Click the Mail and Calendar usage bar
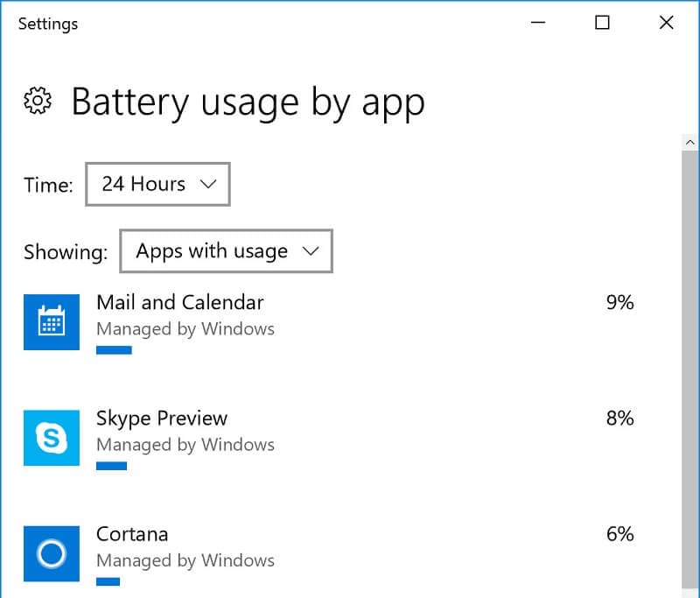 pyautogui.click(x=114, y=350)
